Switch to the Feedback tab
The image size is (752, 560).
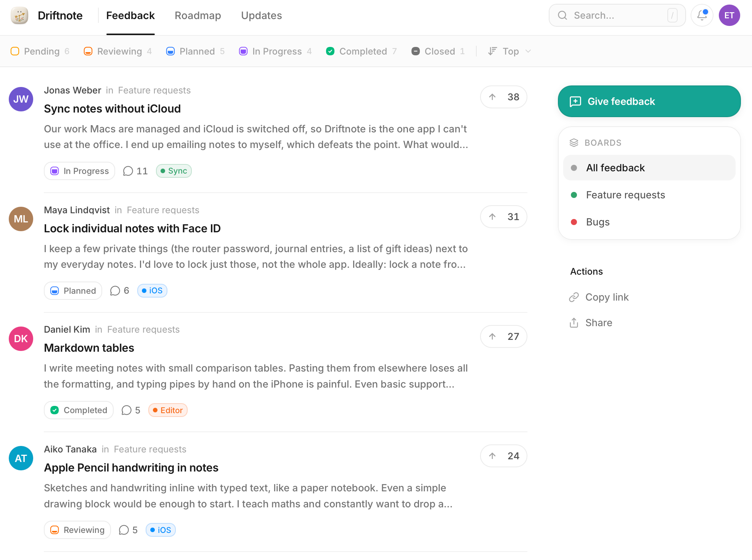click(x=130, y=16)
